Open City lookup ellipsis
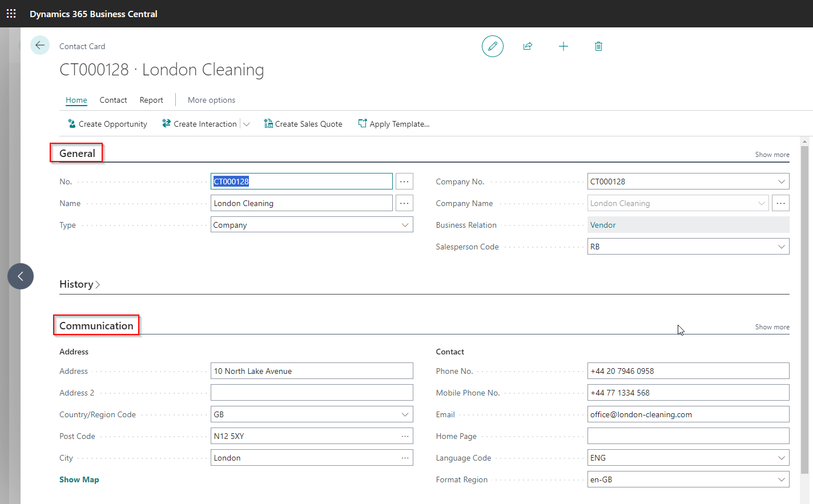813x504 pixels. [405, 458]
